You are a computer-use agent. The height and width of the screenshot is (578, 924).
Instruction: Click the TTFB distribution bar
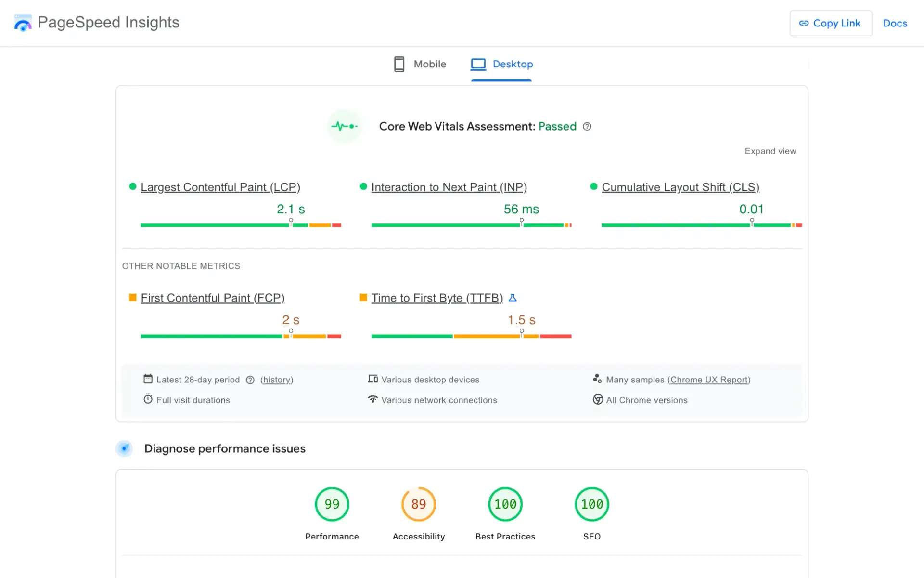point(471,336)
